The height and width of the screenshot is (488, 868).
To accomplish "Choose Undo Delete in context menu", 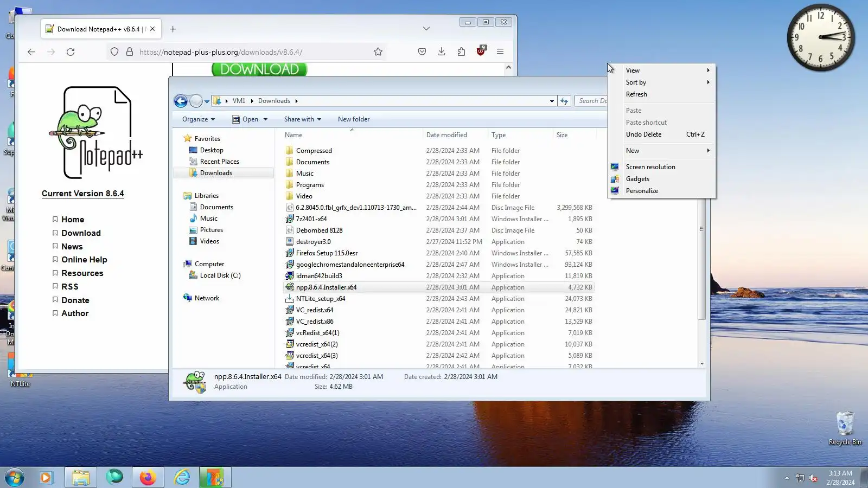I will (662, 134).
